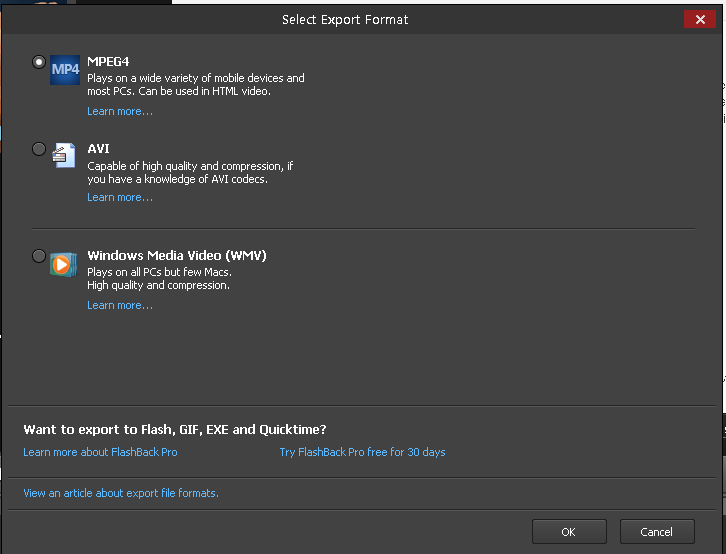Open Learn more link under MPEG4
The image size is (726, 554).
click(x=120, y=111)
